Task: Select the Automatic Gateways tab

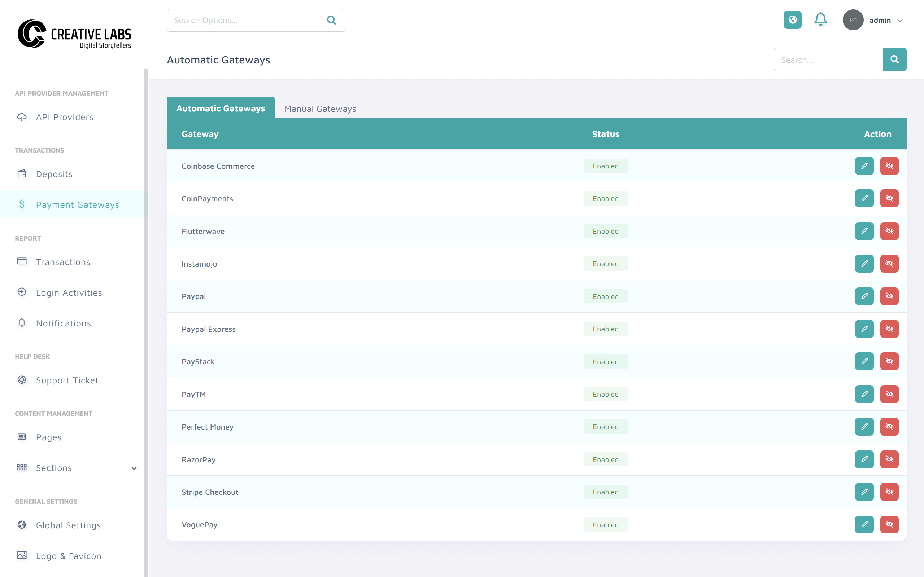Action: coord(221,109)
